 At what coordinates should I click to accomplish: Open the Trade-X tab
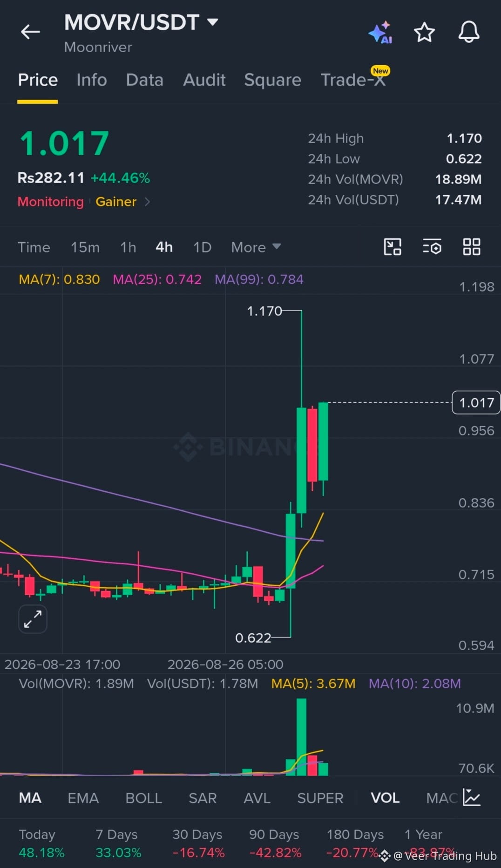pyautogui.click(x=353, y=80)
